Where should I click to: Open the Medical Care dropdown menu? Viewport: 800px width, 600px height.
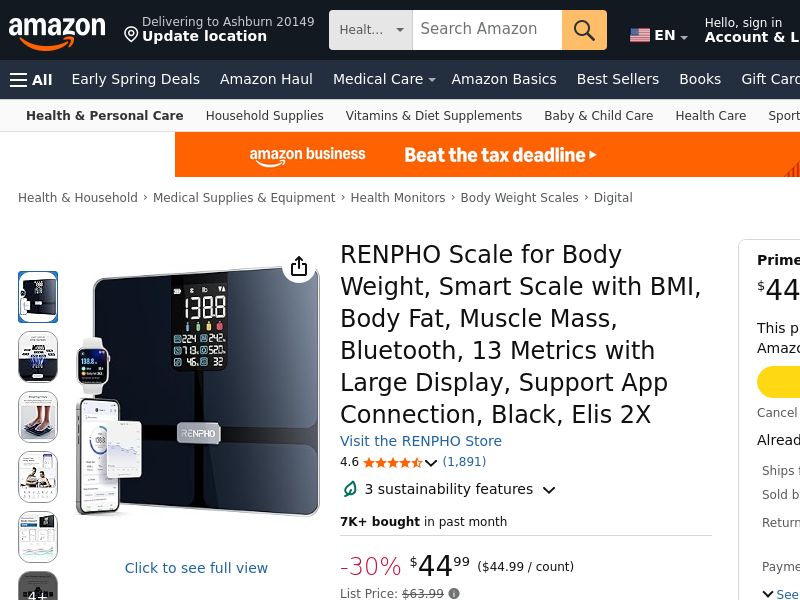383,79
